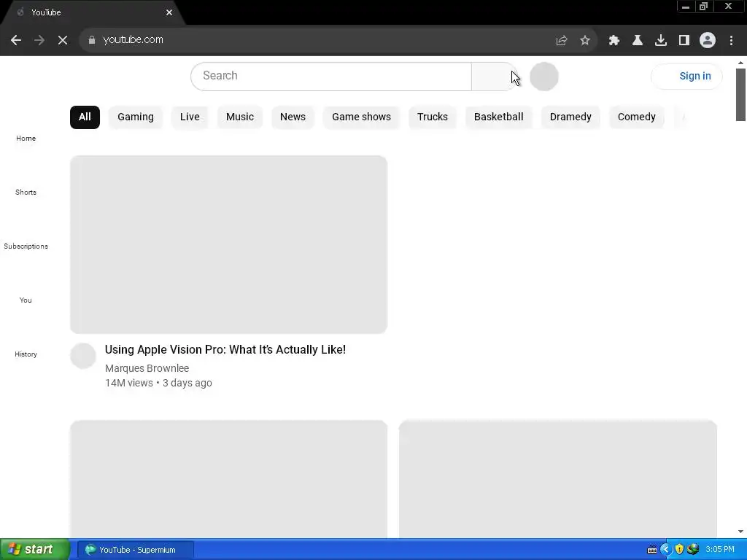Select the Music filter chip
The height and width of the screenshot is (560, 747).
pyautogui.click(x=239, y=117)
